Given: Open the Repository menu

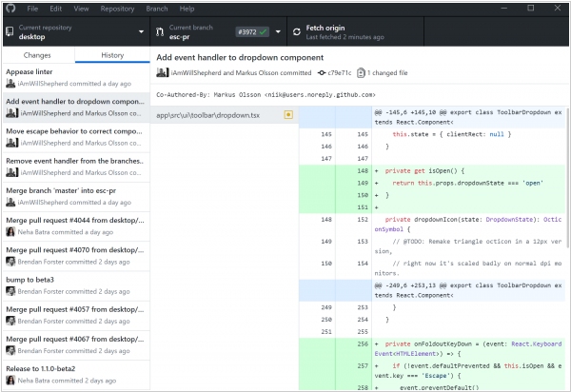Looking at the screenshot, I should 117,8.
